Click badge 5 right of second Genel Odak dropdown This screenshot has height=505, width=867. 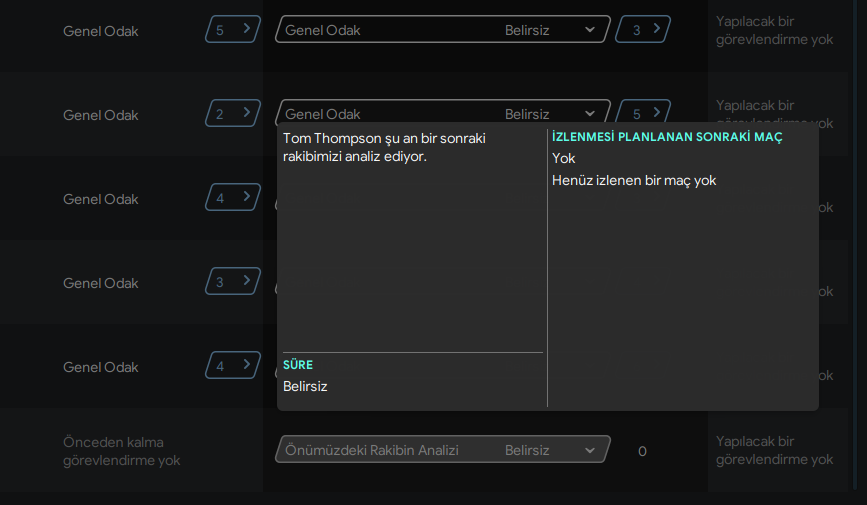point(643,113)
